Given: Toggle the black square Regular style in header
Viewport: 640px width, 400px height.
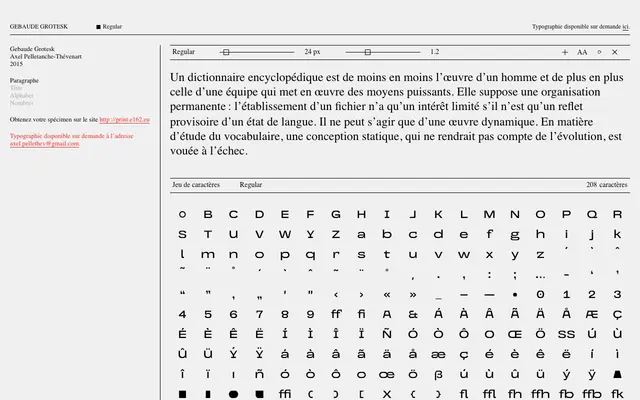Looking at the screenshot, I should coord(109,27).
